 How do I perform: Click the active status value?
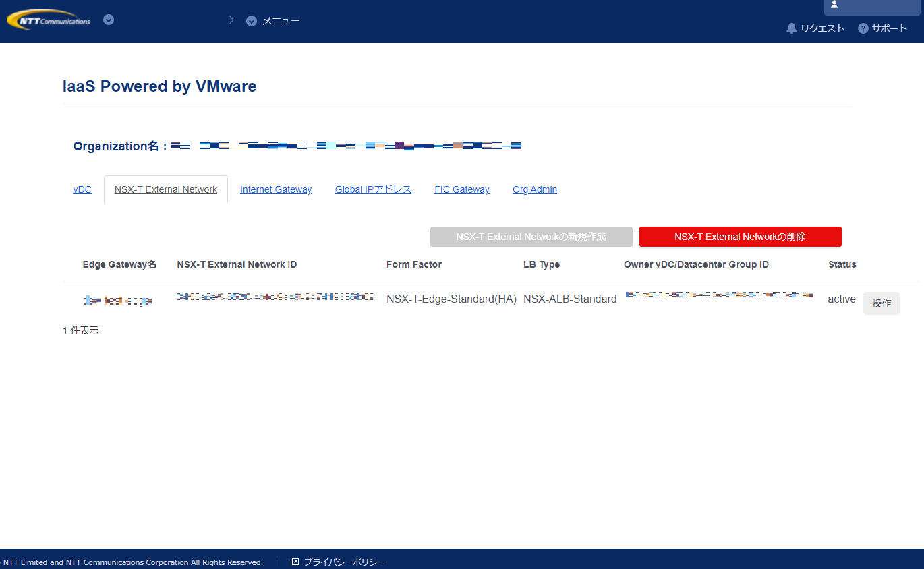(x=842, y=299)
